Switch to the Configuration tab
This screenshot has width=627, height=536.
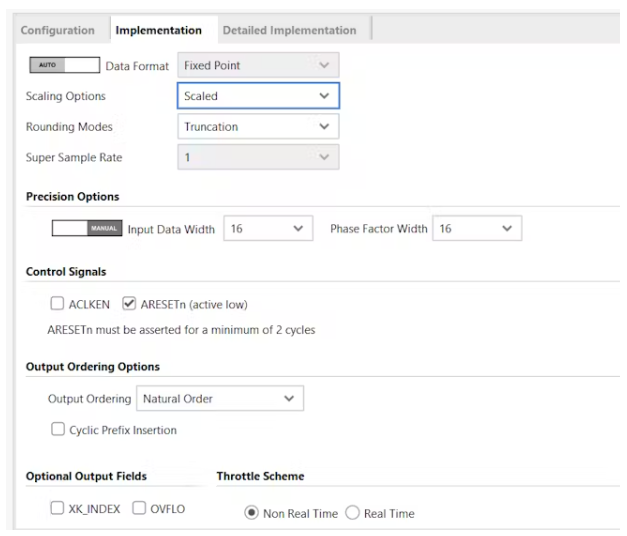tap(57, 30)
